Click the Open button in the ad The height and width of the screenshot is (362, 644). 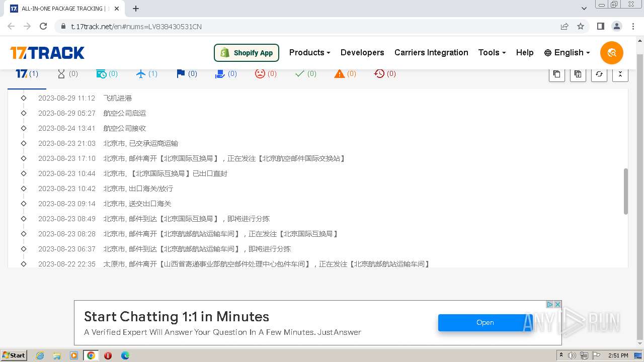point(486,323)
